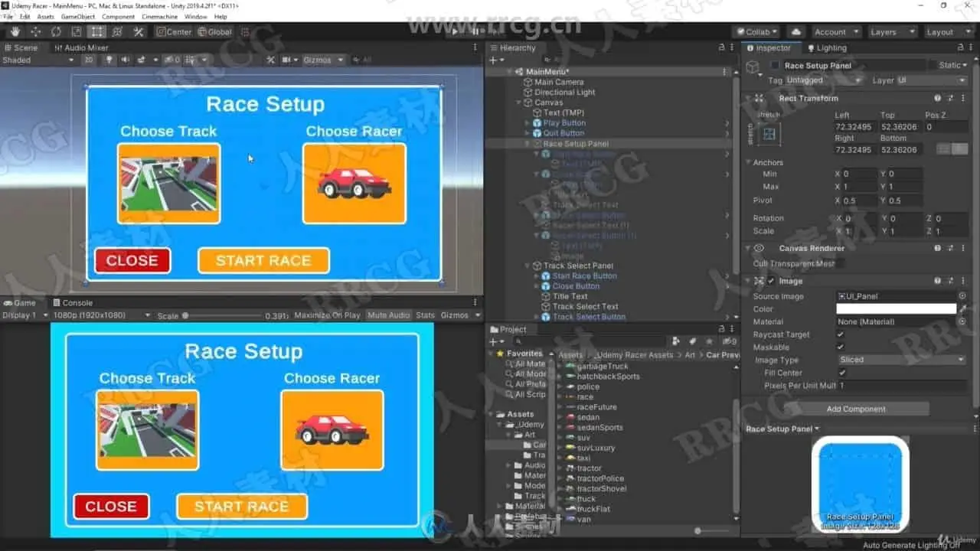Click the Hierarchy create plus button
The image size is (980, 551).
point(495,60)
